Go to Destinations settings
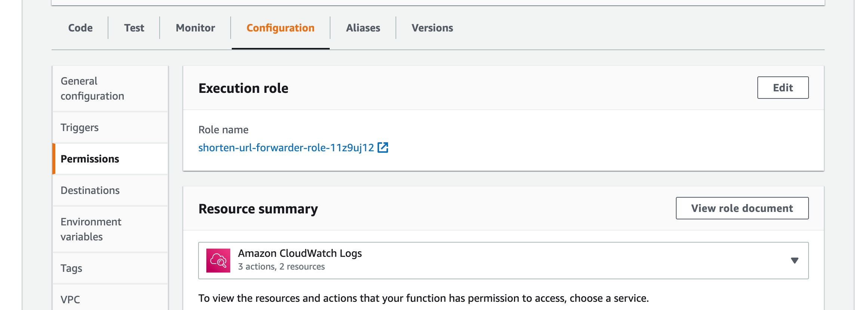 (90, 191)
